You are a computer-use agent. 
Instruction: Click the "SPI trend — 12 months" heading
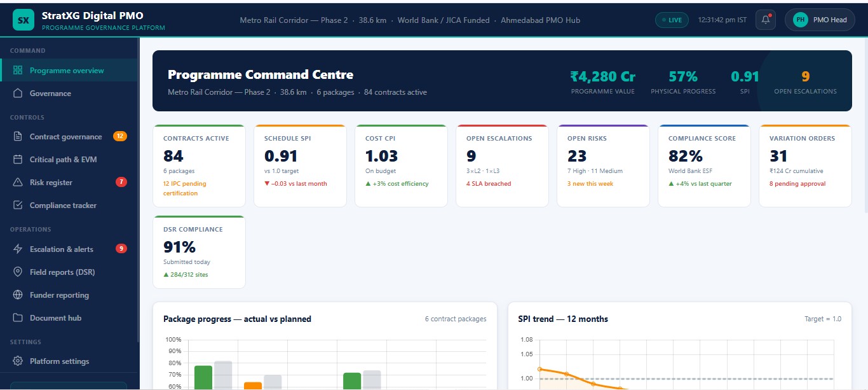pos(563,319)
